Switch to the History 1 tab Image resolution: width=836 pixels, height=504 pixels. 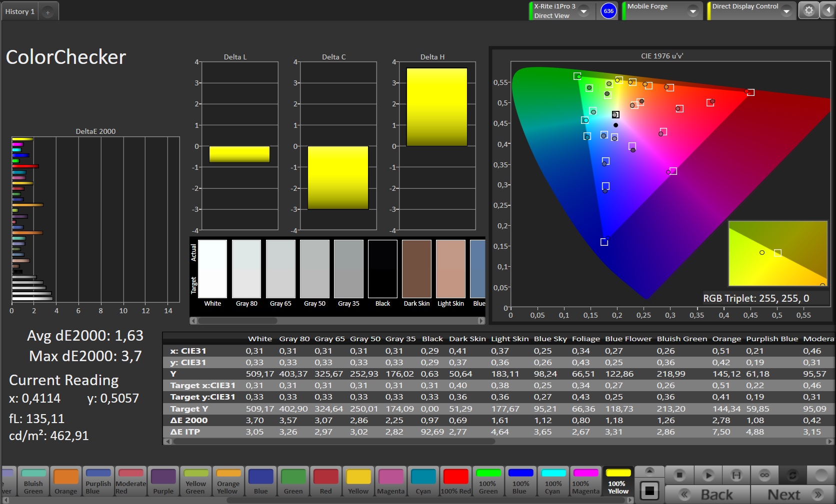20,11
